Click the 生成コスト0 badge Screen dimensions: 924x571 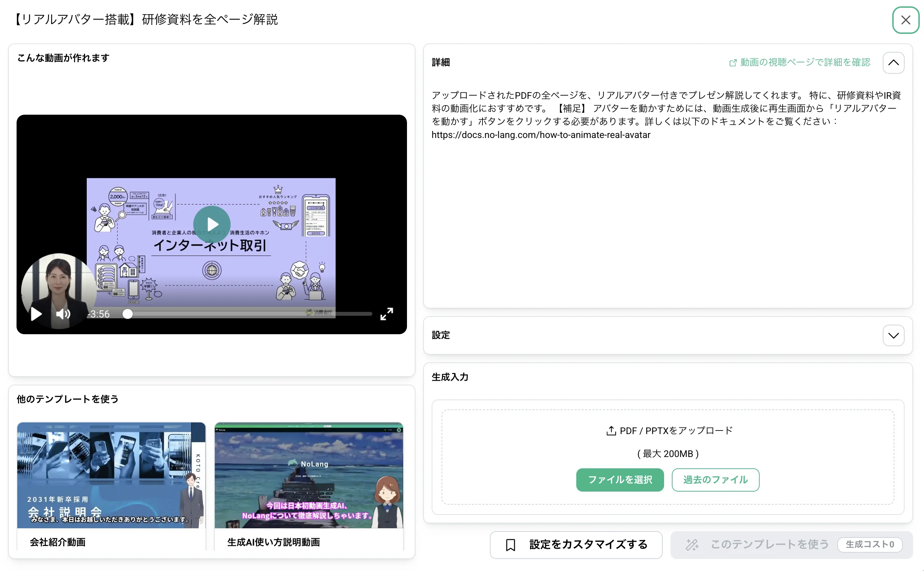click(x=870, y=545)
